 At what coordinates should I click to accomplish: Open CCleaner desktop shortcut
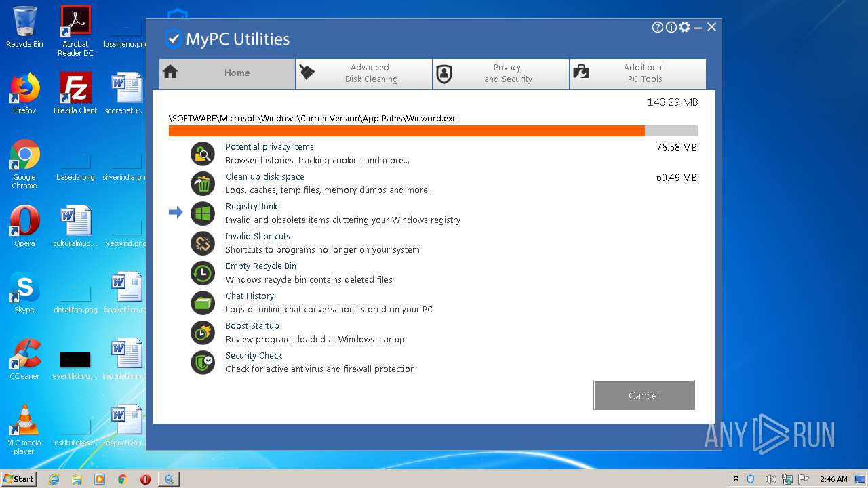[x=24, y=359]
